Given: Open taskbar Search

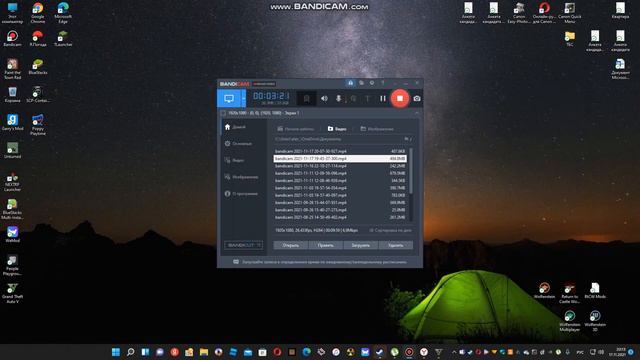Looking at the screenshot, I should pos(131,352).
